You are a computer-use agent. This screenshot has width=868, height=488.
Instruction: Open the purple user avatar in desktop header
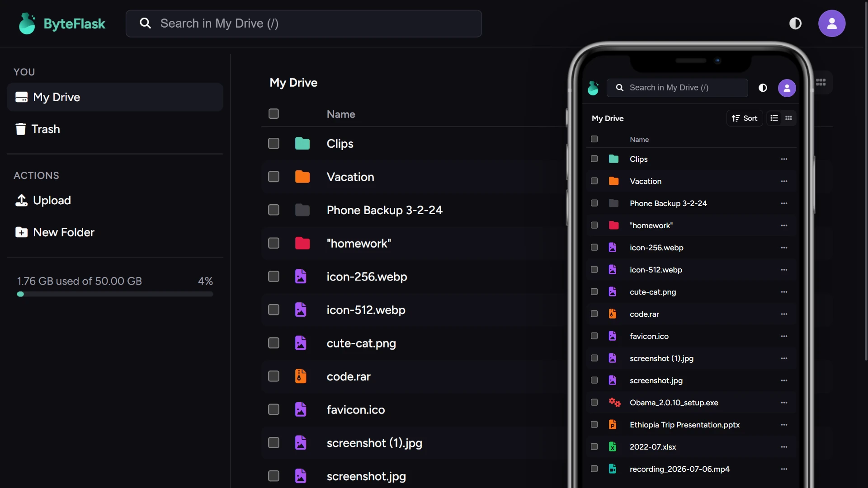tap(832, 23)
